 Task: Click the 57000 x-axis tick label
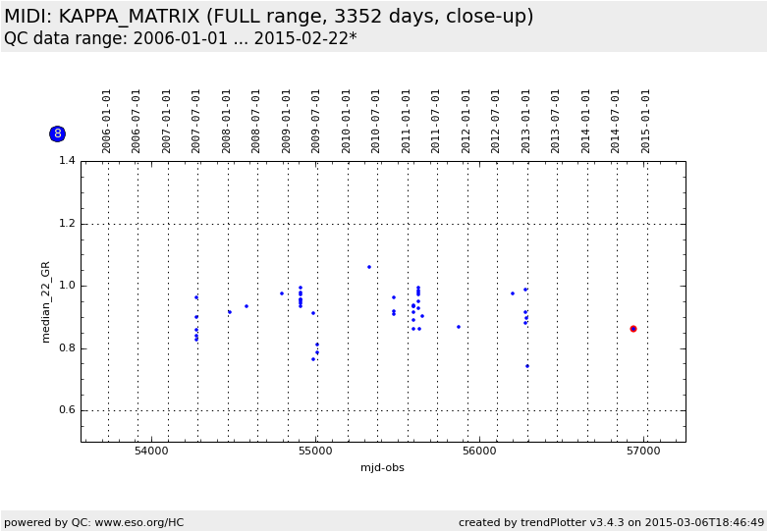pyautogui.click(x=643, y=451)
